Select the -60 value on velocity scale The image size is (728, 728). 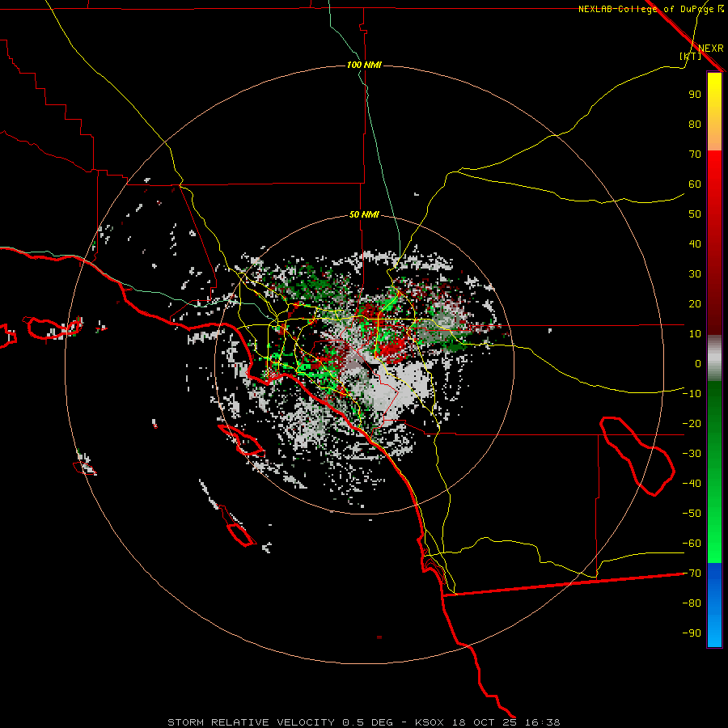coord(692,544)
